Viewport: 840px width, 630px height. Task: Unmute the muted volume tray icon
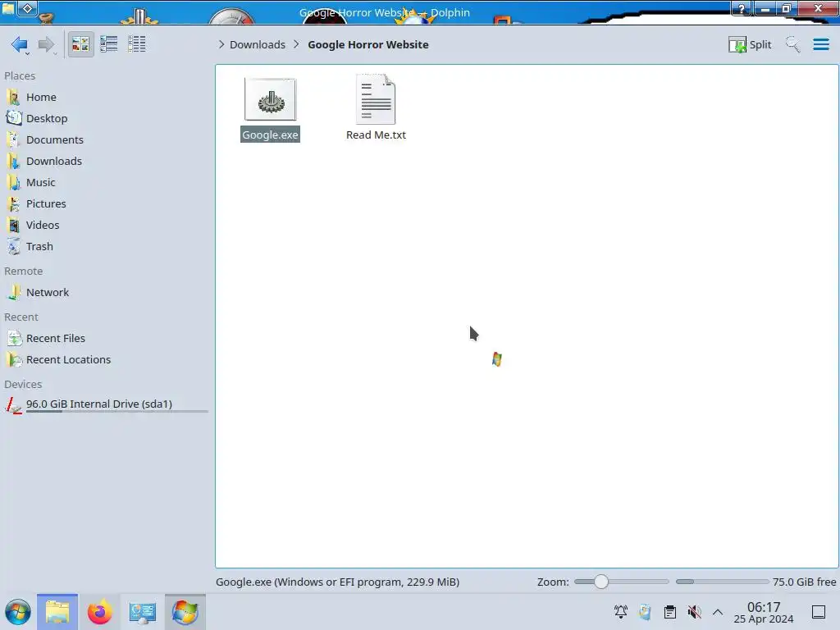(694, 612)
